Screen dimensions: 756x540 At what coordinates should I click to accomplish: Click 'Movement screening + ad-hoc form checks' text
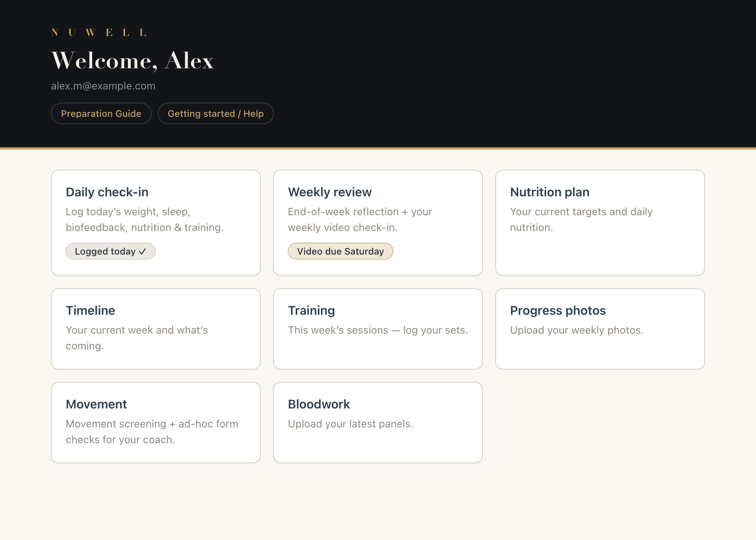[x=152, y=432]
